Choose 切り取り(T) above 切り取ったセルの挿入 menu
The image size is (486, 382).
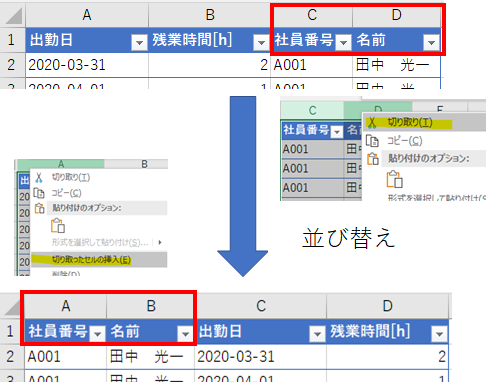click(71, 177)
